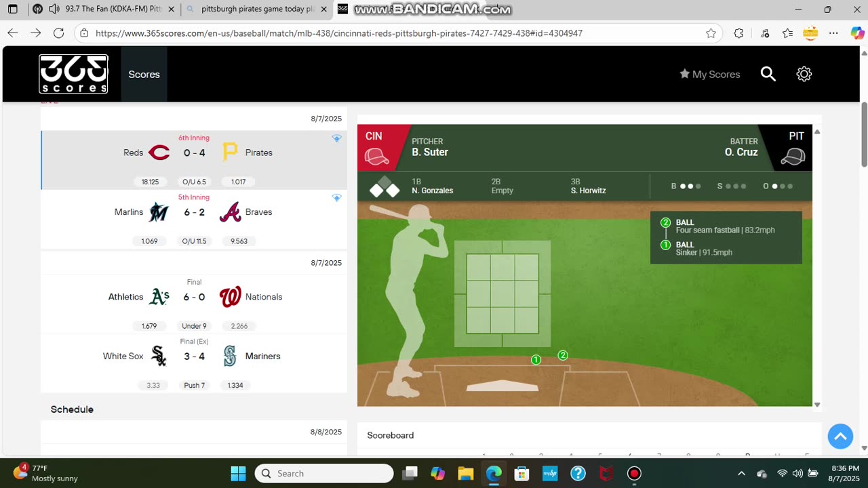Click pitch marker 2 near the plate
The width and height of the screenshot is (868, 488).
click(x=563, y=355)
